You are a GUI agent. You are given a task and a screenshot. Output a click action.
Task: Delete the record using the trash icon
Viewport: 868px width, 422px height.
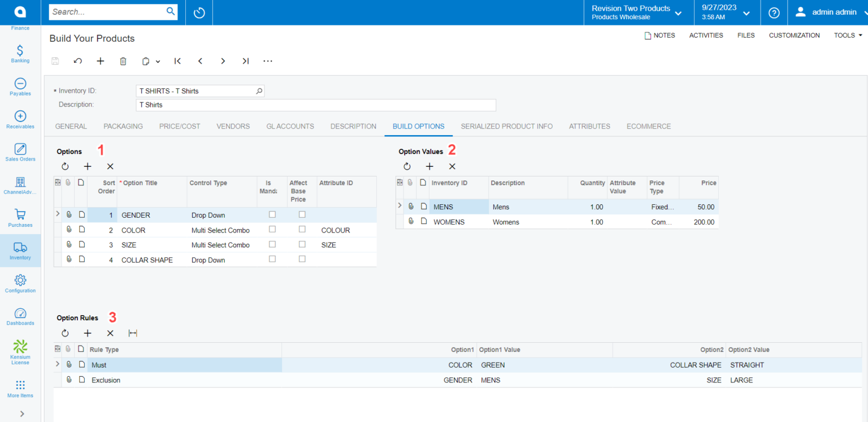click(x=123, y=61)
